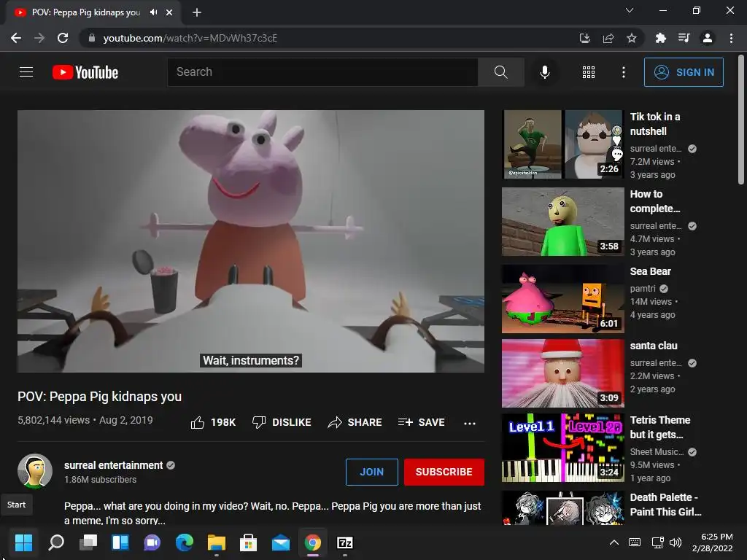Click share this page icon in address bar
The height and width of the screenshot is (560, 747).
click(x=608, y=38)
